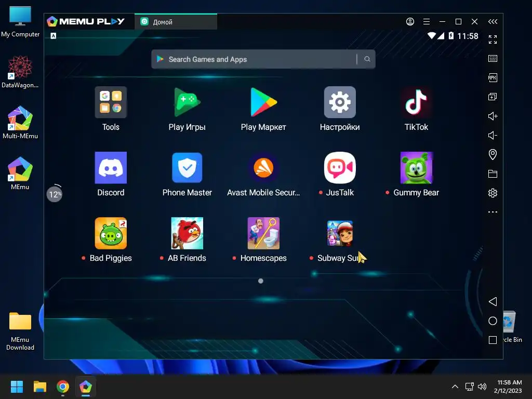The height and width of the screenshot is (399, 532).
Task: Open the Discord app
Action: pyautogui.click(x=111, y=168)
